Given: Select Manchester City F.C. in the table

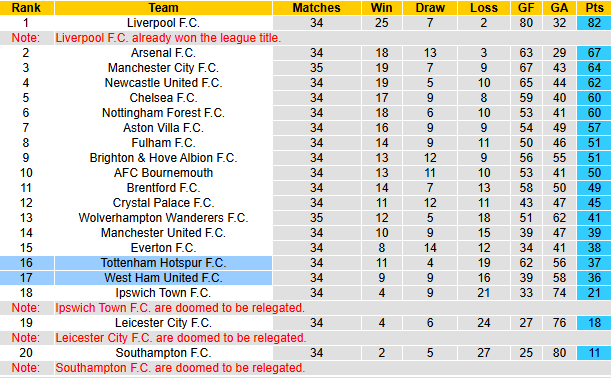Looking at the screenshot, I should pos(163,68).
